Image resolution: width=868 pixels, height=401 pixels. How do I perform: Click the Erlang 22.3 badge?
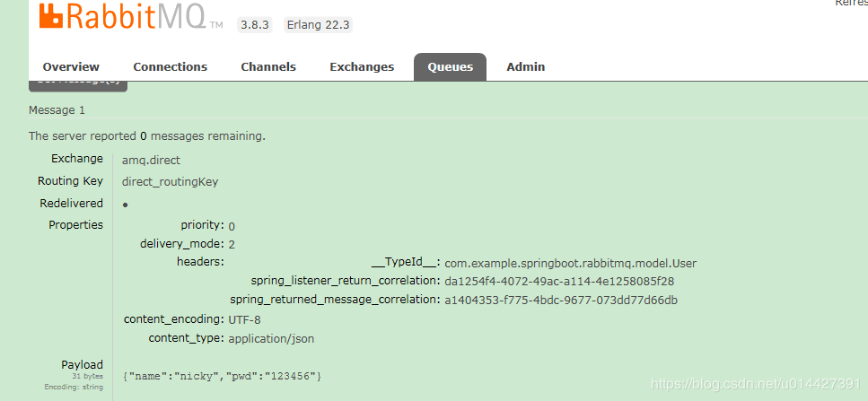click(x=319, y=25)
